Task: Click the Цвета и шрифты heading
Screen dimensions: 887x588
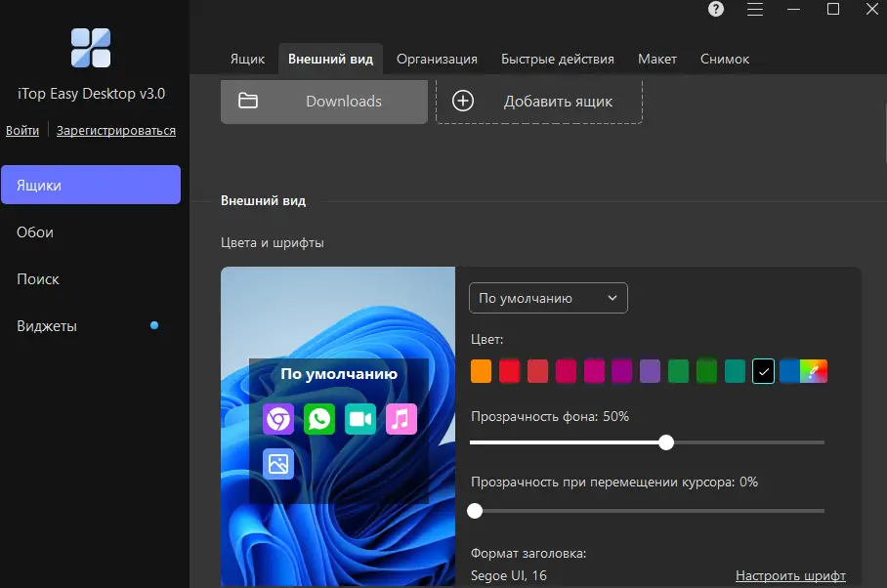Action: (x=273, y=242)
